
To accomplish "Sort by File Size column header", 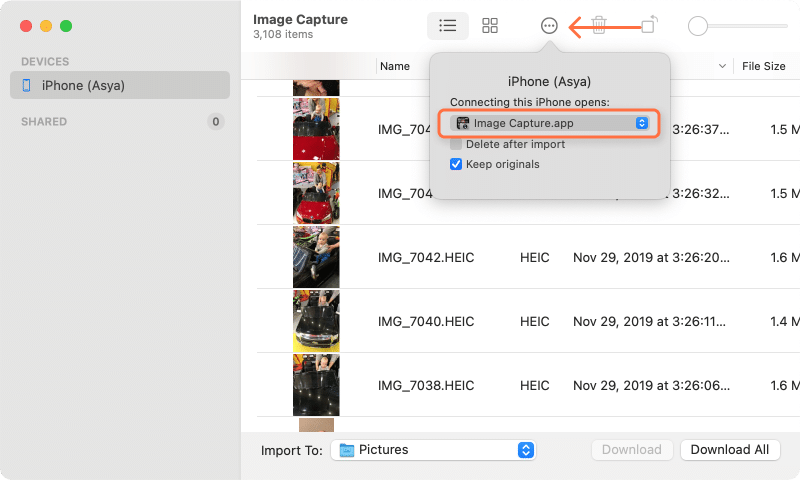I will coord(763,66).
